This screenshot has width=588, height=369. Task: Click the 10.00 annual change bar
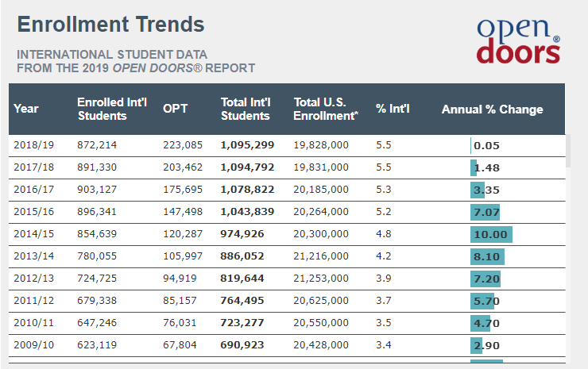(x=491, y=235)
